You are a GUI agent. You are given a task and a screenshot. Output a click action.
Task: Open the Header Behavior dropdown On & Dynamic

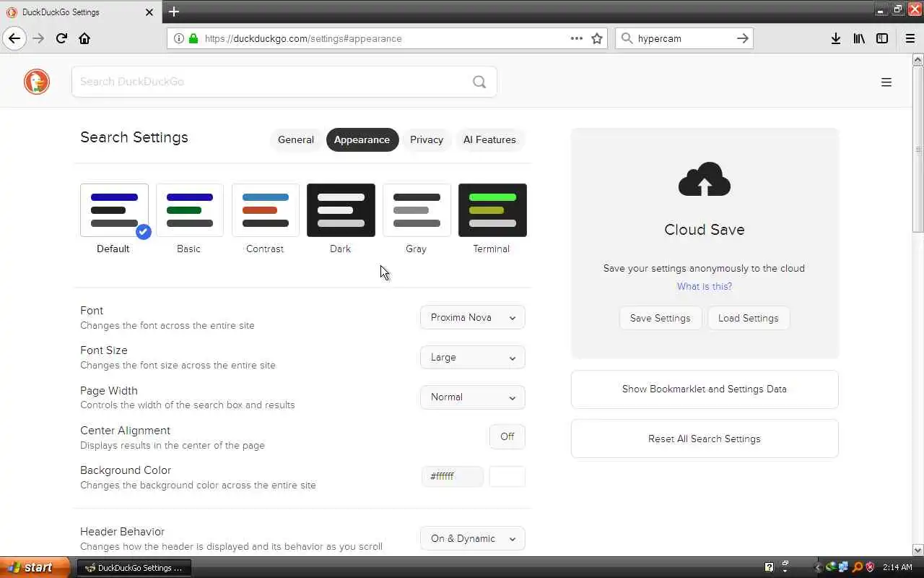[x=473, y=538]
